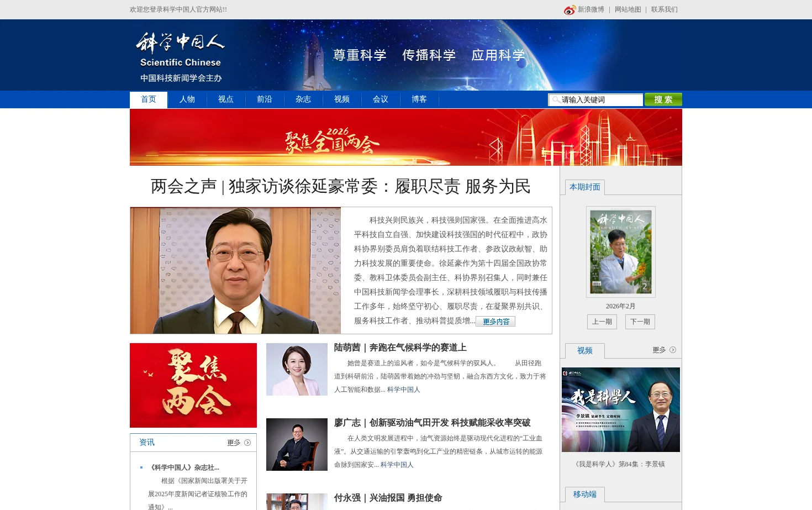Image resolution: width=812 pixels, height=510 pixels.
Task: Select the 移动端 tab
Action: point(585,495)
